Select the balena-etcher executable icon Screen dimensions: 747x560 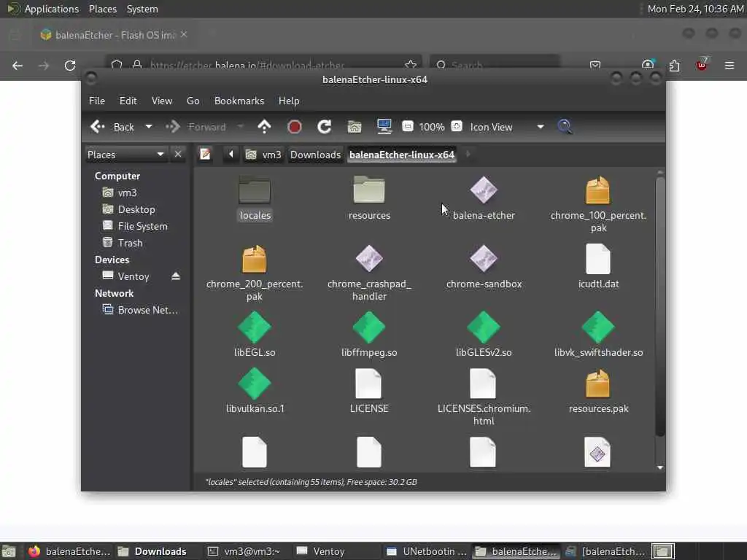(x=484, y=190)
